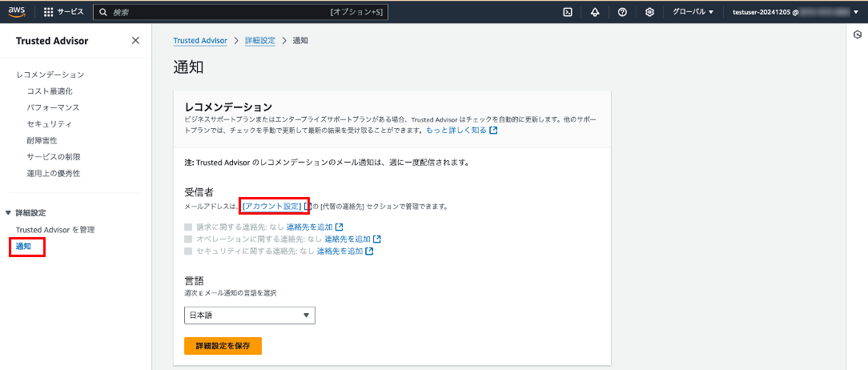Open the 日本語 language dropdown

point(250,316)
